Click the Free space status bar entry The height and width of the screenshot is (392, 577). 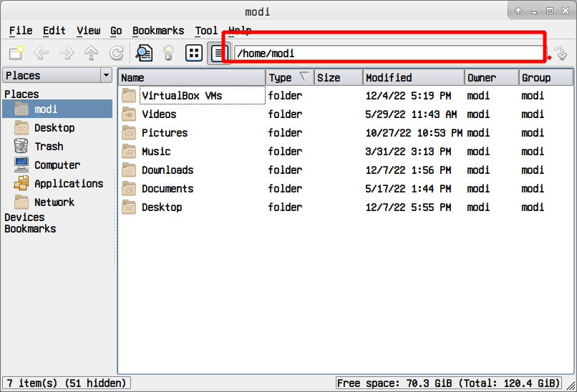449,383
